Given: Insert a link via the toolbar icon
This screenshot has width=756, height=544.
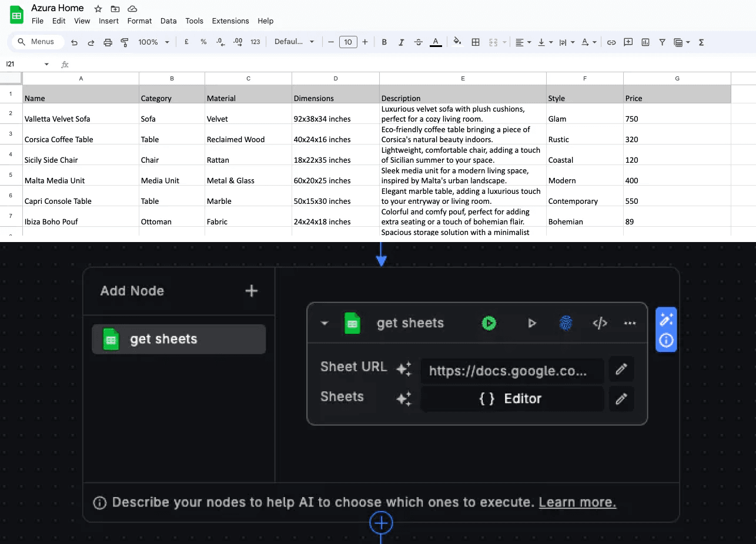Looking at the screenshot, I should 611,42.
